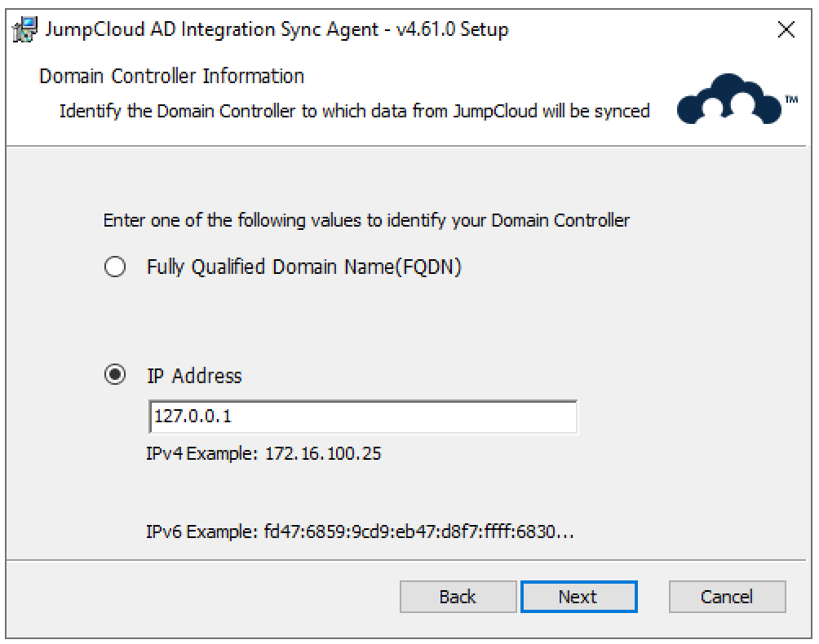Click the "Enter one of the following values" instruction
This screenshot has height=644, width=819.
tap(365, 221)
